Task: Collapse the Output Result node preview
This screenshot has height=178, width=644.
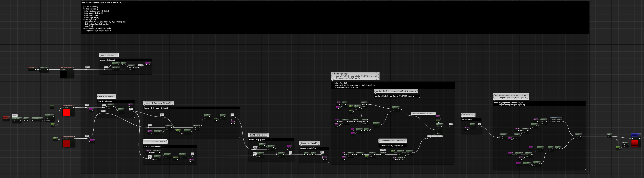Action: (640, 135)
